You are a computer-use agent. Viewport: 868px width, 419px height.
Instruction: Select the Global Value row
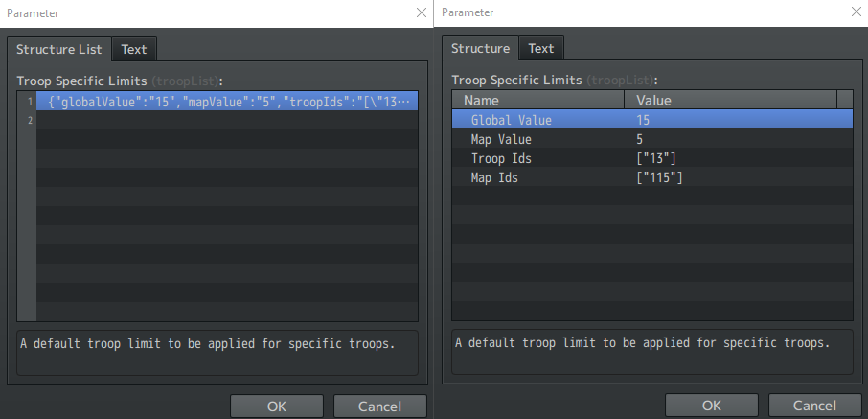pyautogui.click(x=652, y=120)
